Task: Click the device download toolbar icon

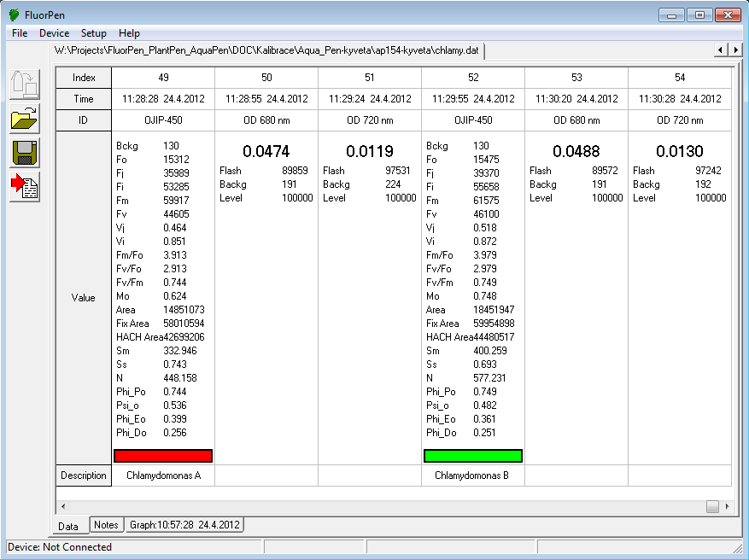Action: [x=25, y=85]
